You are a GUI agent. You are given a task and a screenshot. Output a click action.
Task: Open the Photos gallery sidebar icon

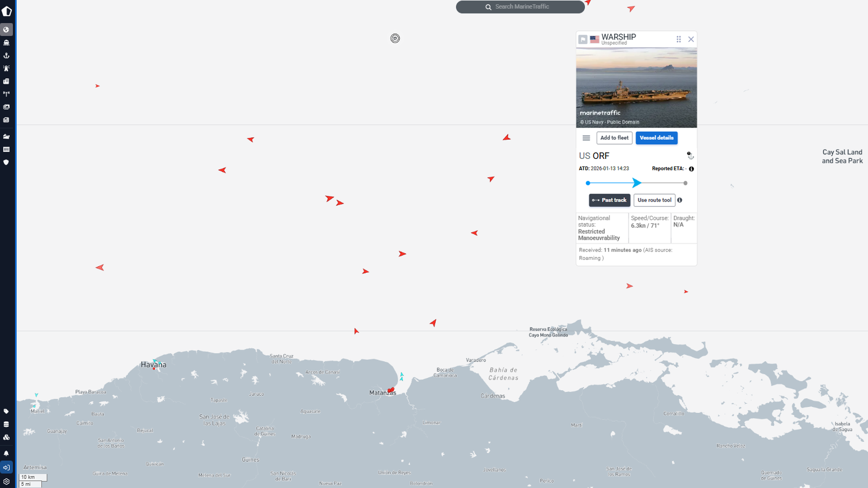point(7,107)
